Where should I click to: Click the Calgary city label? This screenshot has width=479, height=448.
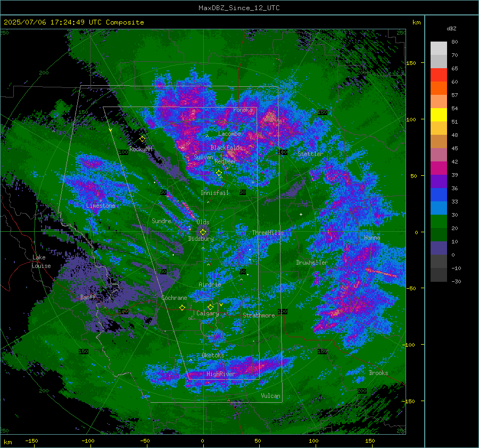pyautogui.click(x=208, y=313)
